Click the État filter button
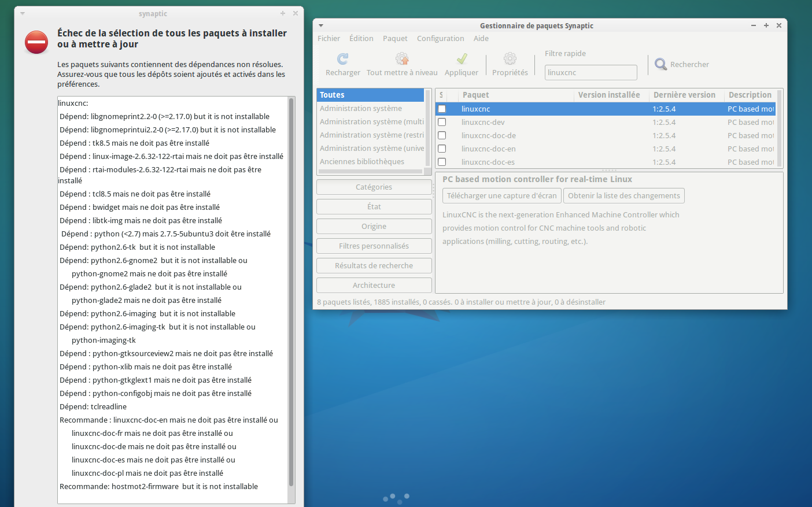 point(374,206)
